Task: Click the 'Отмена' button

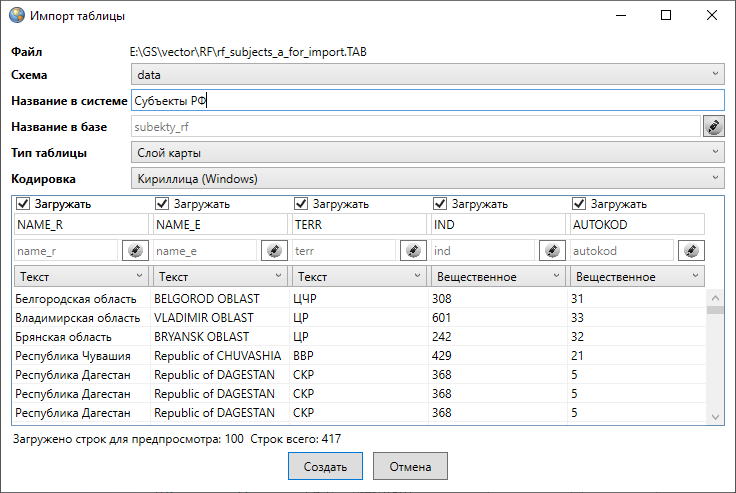Action: click(x=410, y=467)
